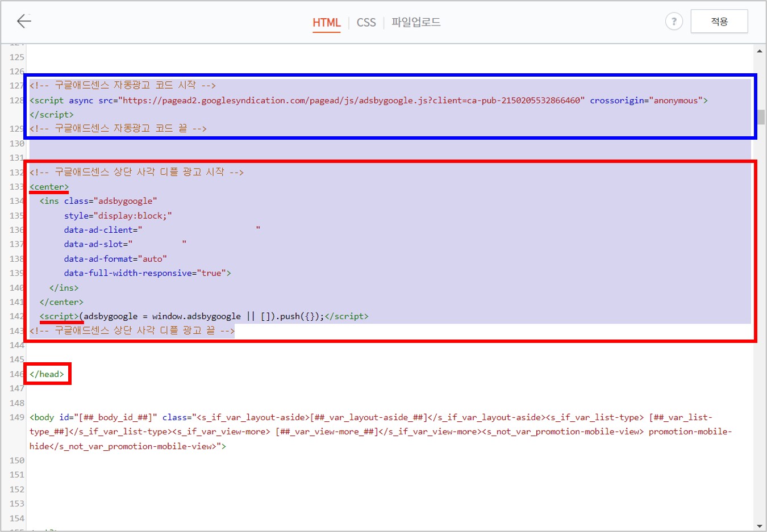Click the scrollbar down arrow
Viewport: 767px width, 532px height.
[x=760, y=526]
